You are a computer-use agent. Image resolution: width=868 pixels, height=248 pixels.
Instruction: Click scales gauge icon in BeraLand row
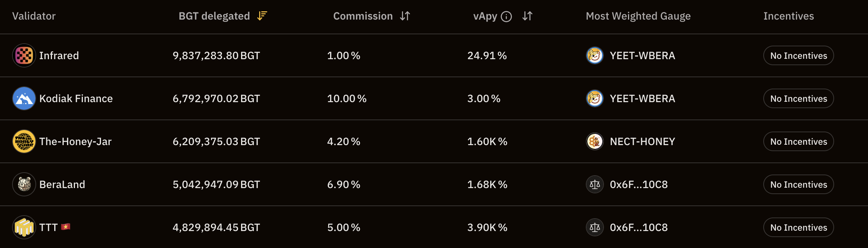[x=595, y=184]
